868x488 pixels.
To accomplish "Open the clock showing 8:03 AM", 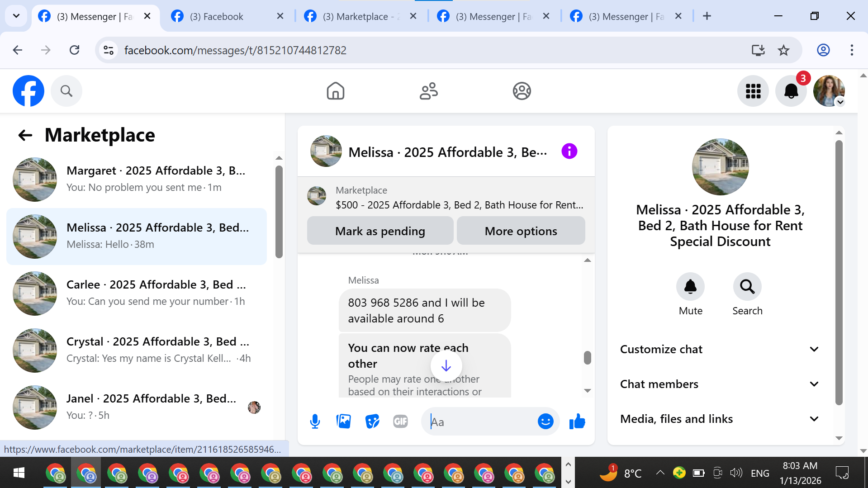I will (800, 473).
